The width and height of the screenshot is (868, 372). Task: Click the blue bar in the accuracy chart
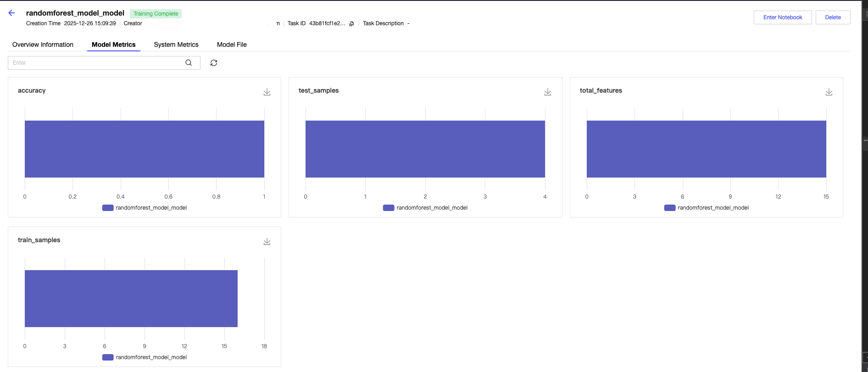pos(145,149)
